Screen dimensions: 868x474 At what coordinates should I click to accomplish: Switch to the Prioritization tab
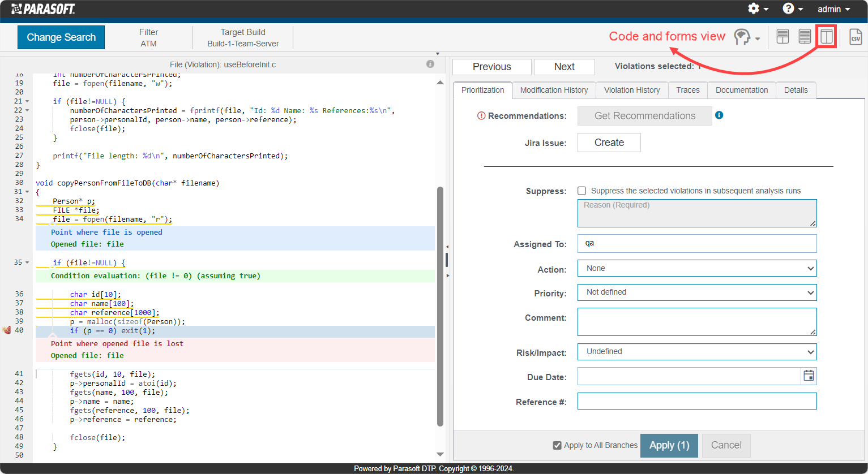point(482,90)
